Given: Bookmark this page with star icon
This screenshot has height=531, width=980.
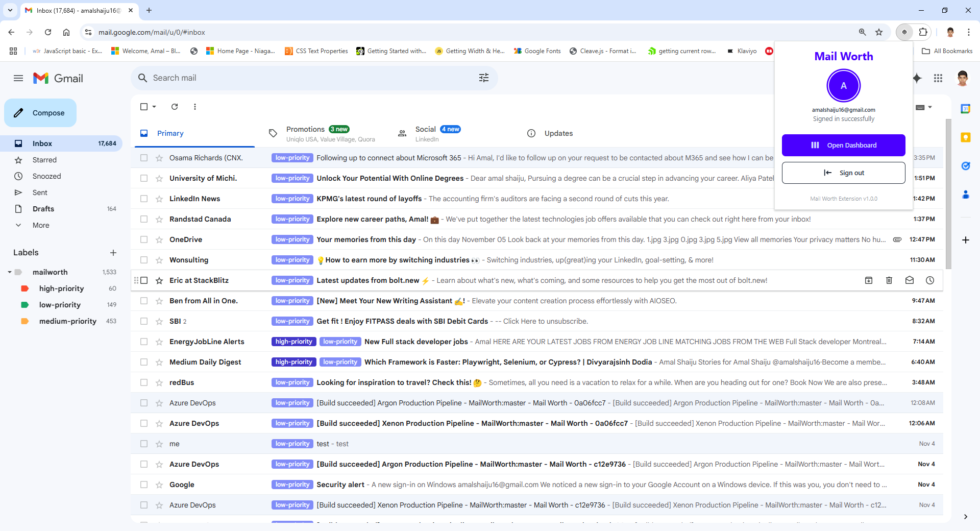Looking at the screenshot, I should point(879,32).
